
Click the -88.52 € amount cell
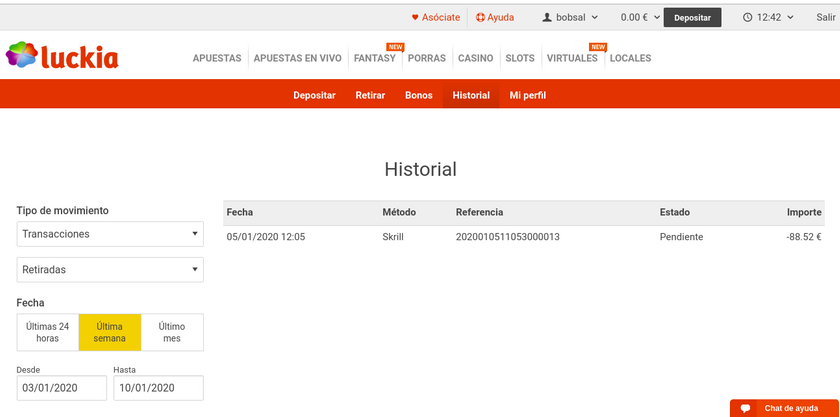point(804,237)
